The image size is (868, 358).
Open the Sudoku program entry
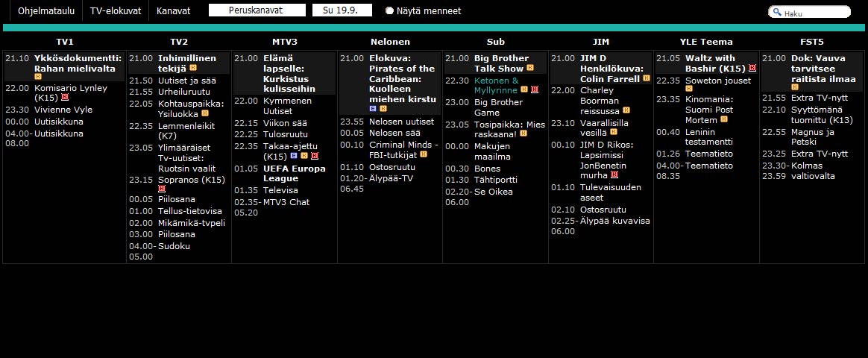click(174, 245)
